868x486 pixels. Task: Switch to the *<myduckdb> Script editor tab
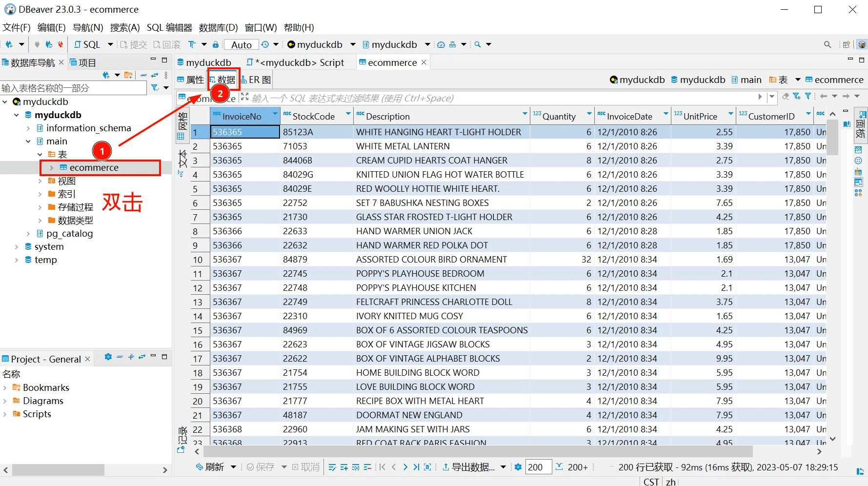click(x=295, y=62)
